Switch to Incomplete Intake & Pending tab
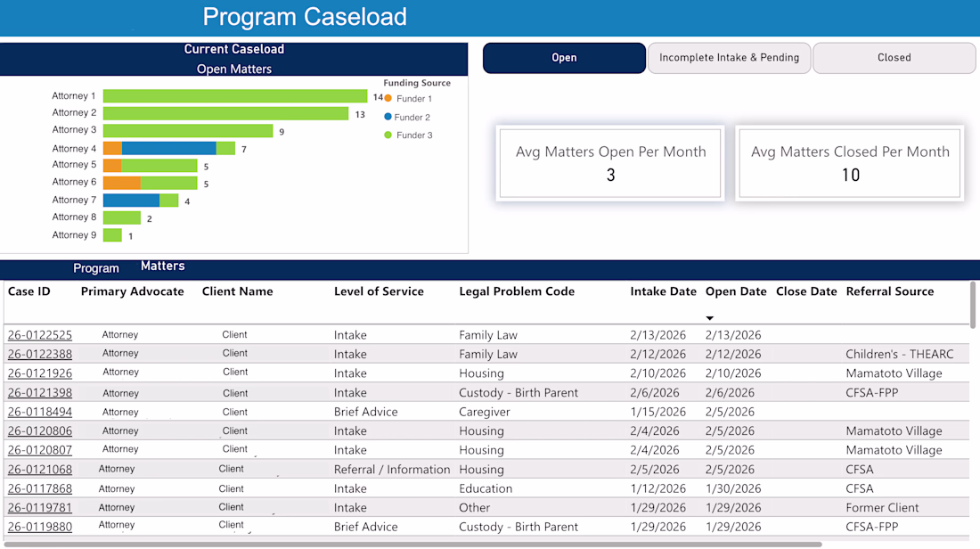Viewport: 980px width, 549px height. click(x=730, y=58)
